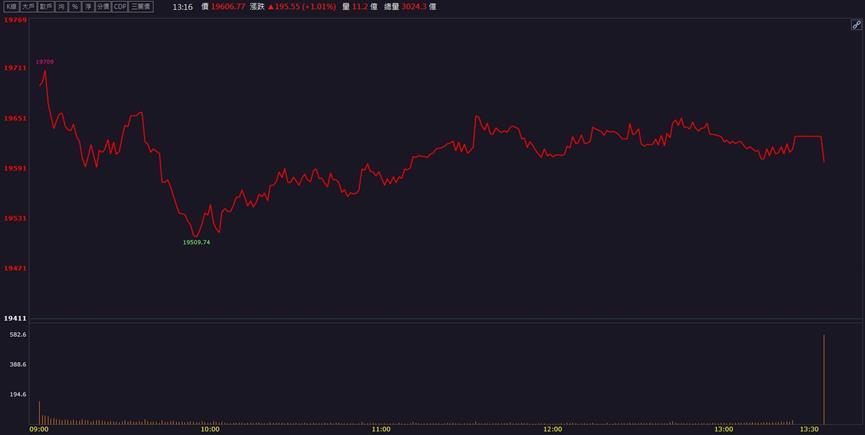Click the 19471 price axis label
Image resolution: width=865 pixels, height=435 pixels.
15,268
